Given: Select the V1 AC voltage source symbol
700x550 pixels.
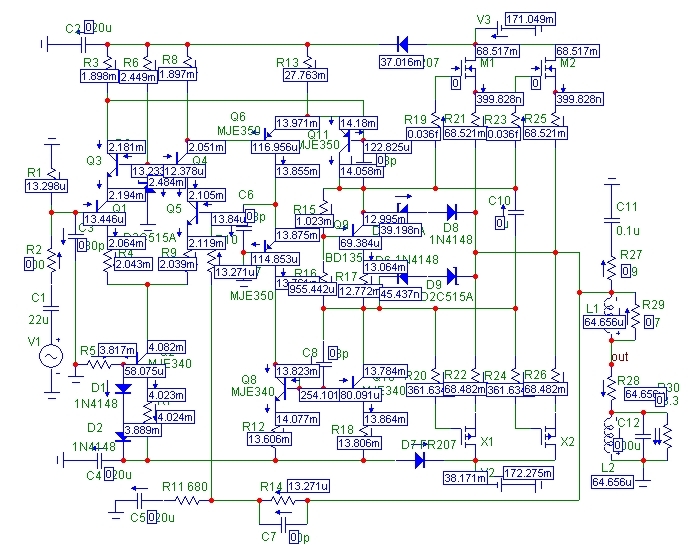Looking at the screenshot, I should coord(50,356).
